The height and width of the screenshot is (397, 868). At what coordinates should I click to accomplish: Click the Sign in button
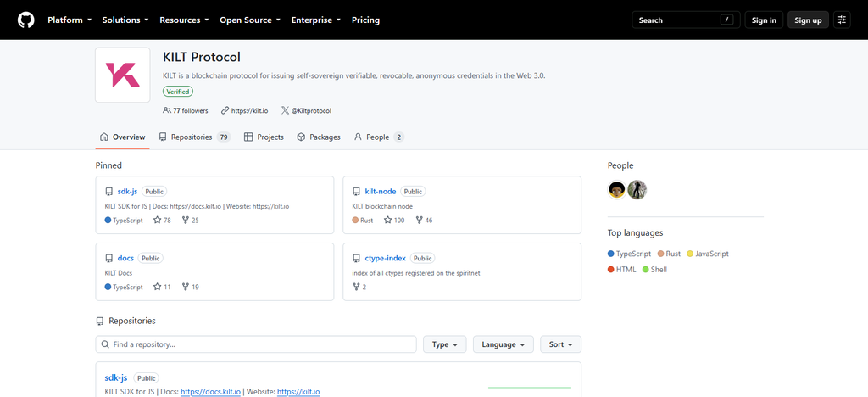point(764,20)
